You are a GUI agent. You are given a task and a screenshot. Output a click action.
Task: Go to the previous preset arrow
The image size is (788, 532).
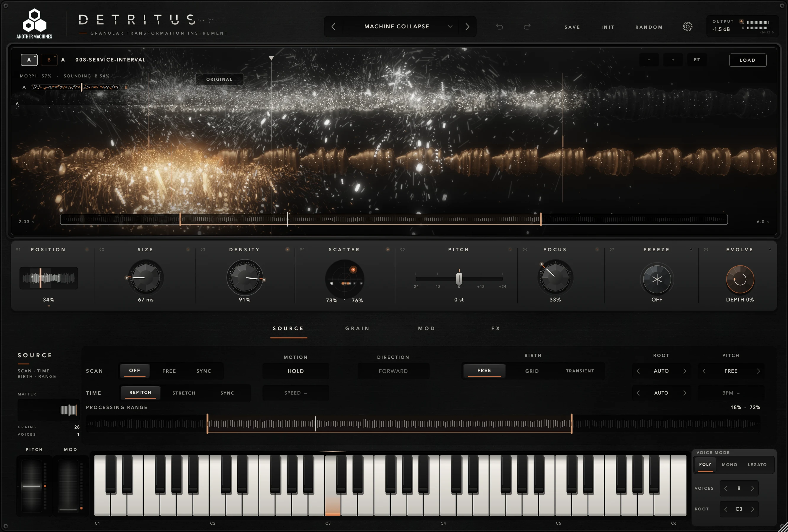click(333, 26)
